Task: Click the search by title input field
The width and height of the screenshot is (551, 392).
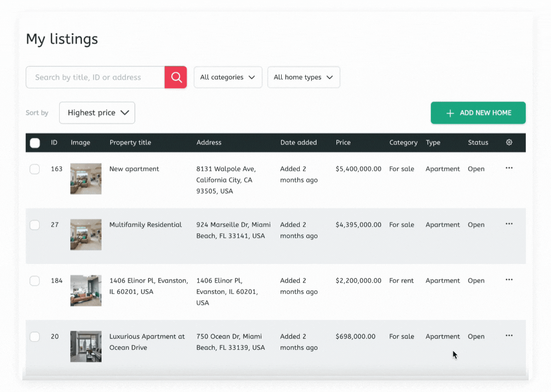Action: 95,77
